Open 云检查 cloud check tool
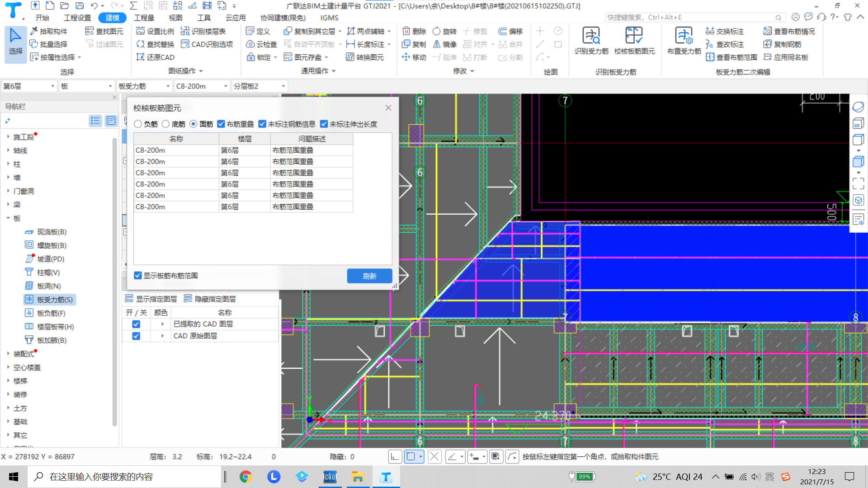Viewport: 868px width, 488px height. tap(261, 44)
